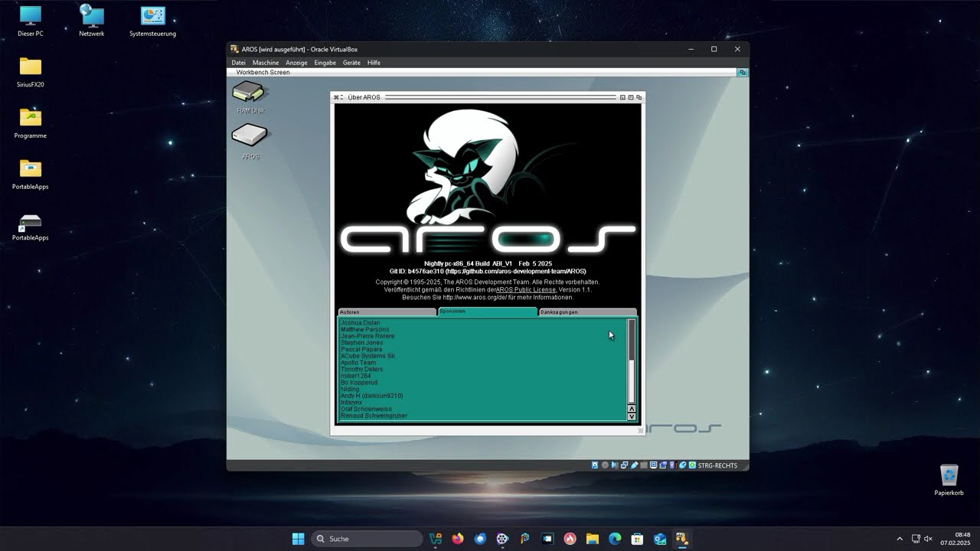This screenshot has height=551, width=980.
Task: Launch Firefox from the taskbar
Action: [458, 539]
